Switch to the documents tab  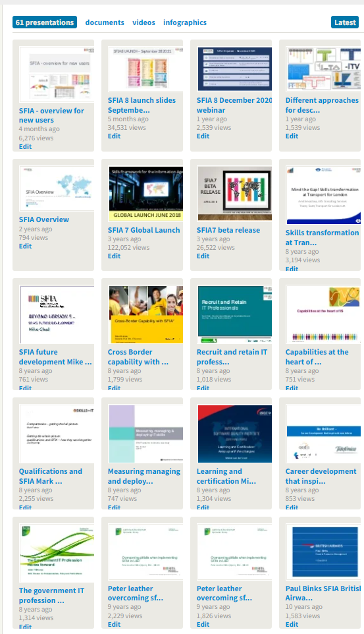pyautogui.click(x=105, y=22)
